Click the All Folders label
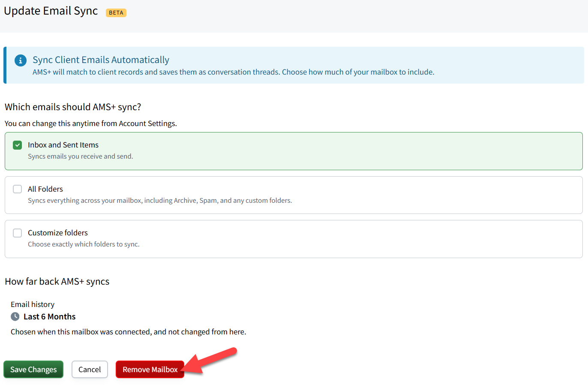This screenshot has width=588, height=385. click(45, 189)
